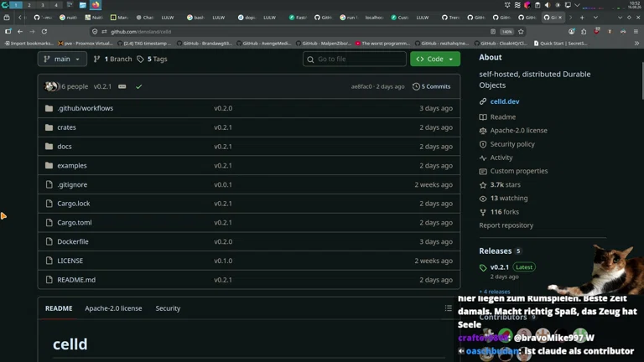Select the Apache-2.0 license tab
Viewport: 644px width, 362px height.
coord(113,308)
